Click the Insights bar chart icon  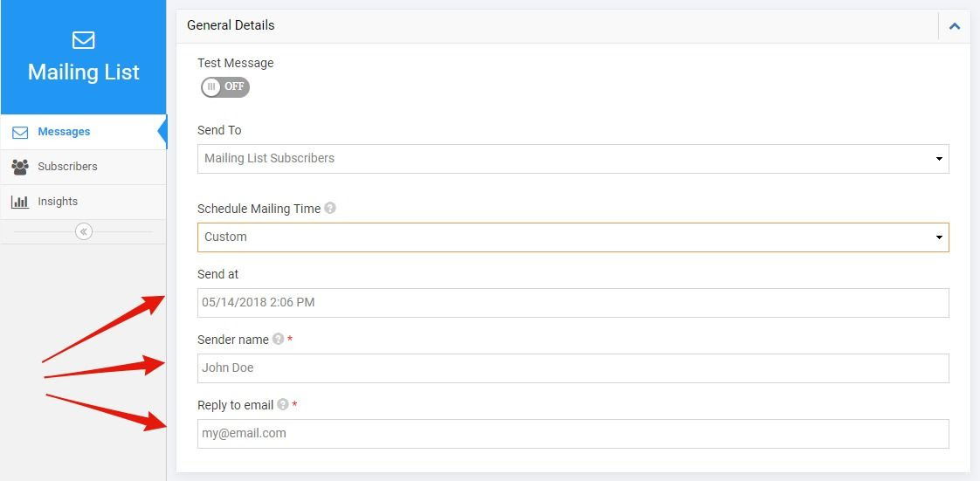coord(20,202)
